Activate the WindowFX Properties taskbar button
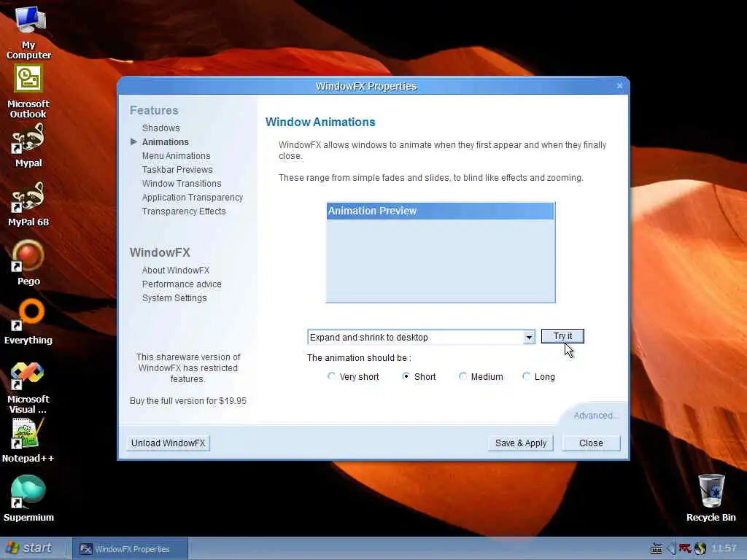 tap(131, 549)
